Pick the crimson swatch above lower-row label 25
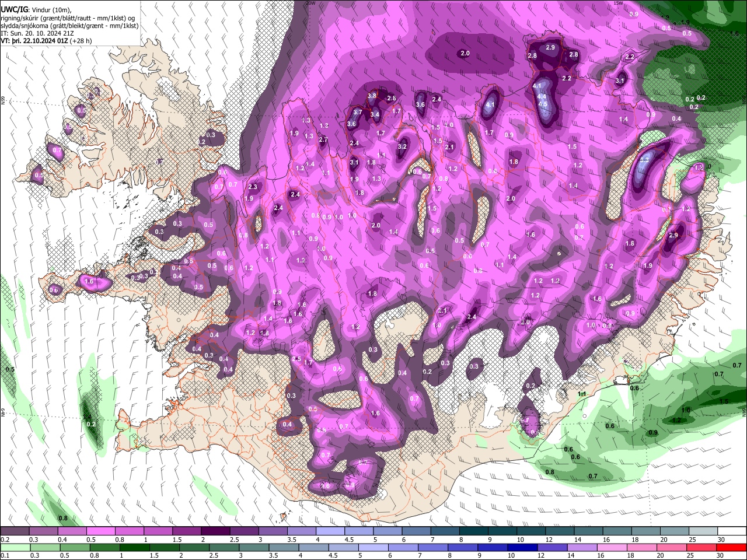747x560 pixels. point(701,548)
